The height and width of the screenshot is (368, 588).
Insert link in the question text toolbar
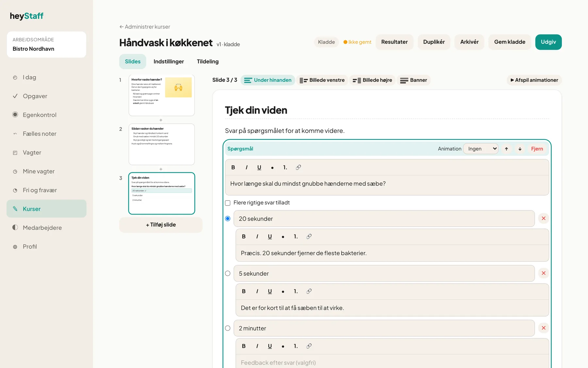pos(298,167)
